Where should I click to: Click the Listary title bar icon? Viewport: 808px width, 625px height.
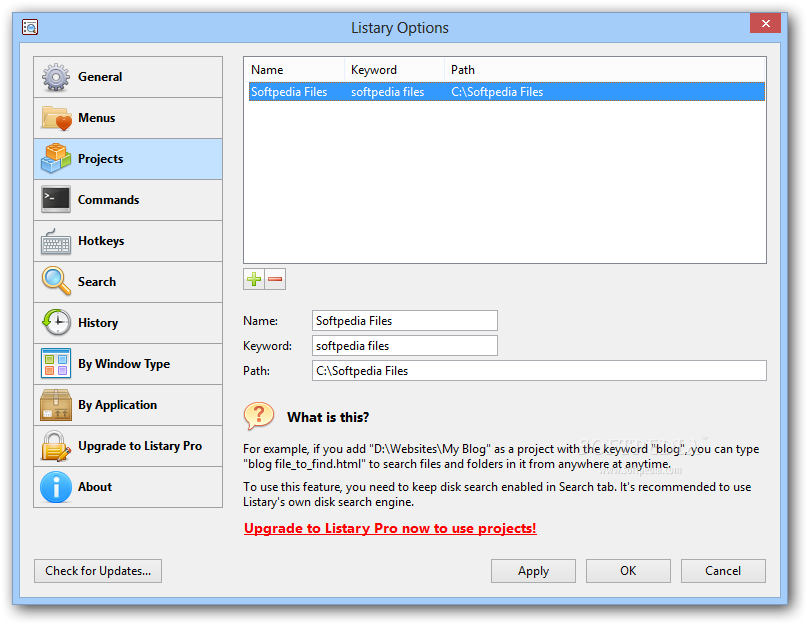30,27
